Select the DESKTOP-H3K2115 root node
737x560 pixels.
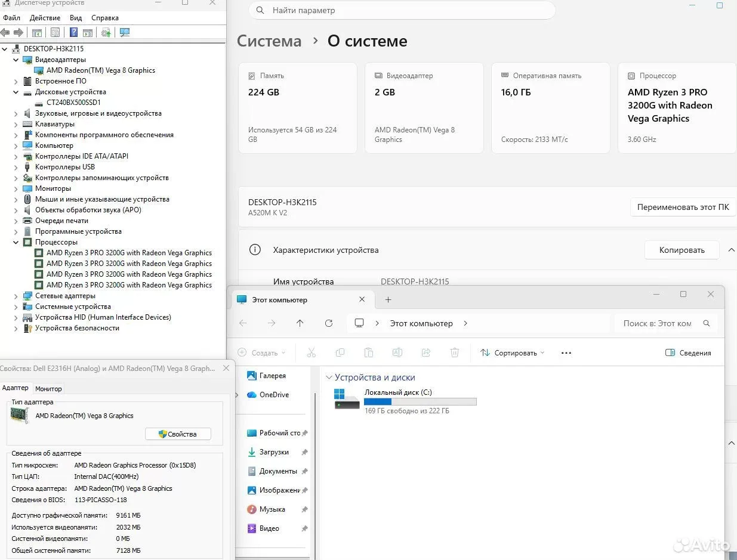53,49
